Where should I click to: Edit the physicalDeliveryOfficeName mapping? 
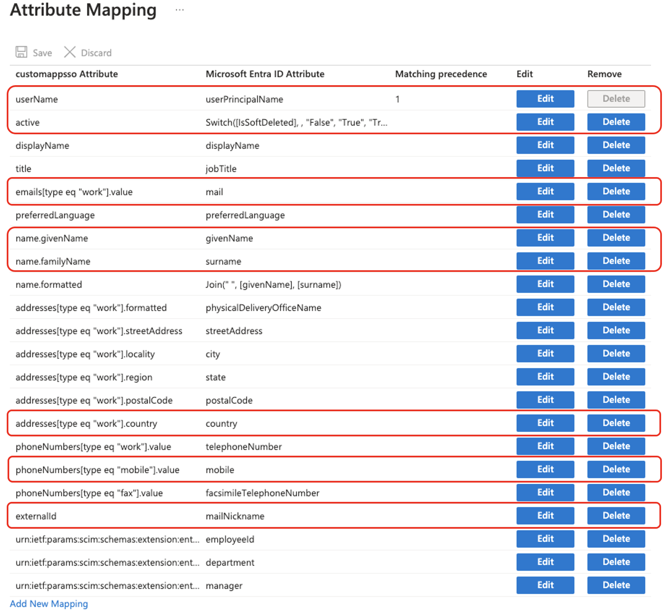pyautogui.click(x=545, y=307)
